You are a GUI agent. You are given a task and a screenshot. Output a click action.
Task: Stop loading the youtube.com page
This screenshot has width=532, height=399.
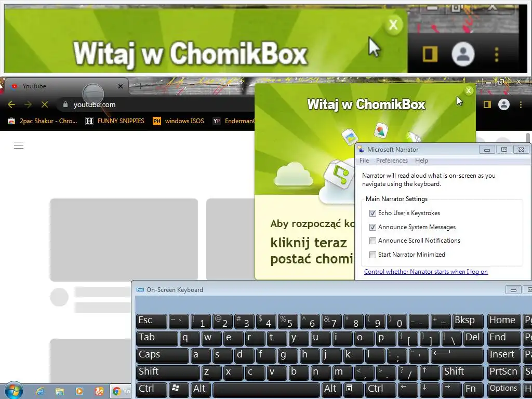pos(45,104)
